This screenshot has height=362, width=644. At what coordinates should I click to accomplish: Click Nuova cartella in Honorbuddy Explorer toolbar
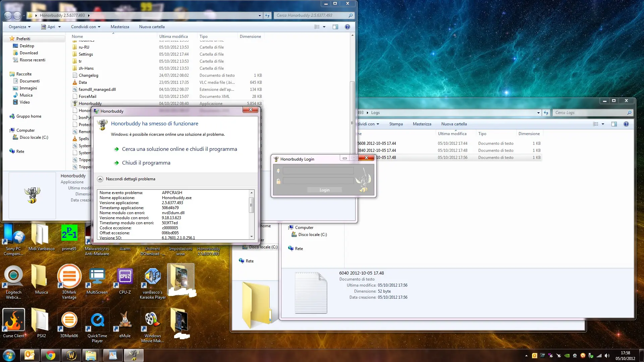pyautogui.click(x=152, y=27)
